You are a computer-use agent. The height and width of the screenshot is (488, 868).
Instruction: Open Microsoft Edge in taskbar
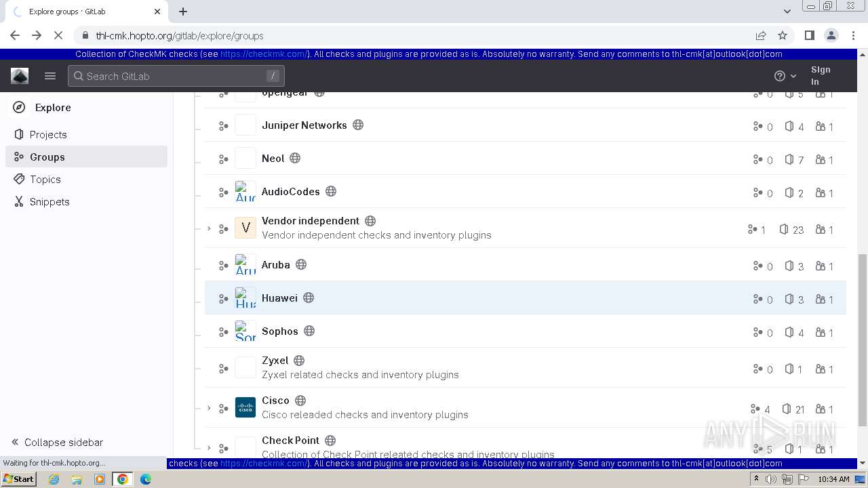pos(146,479)
